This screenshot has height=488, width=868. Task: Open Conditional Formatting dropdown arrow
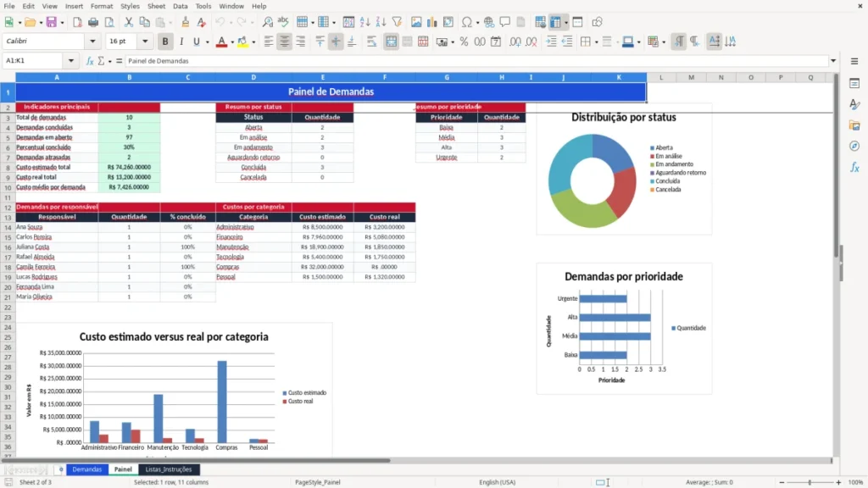[664, 42]
